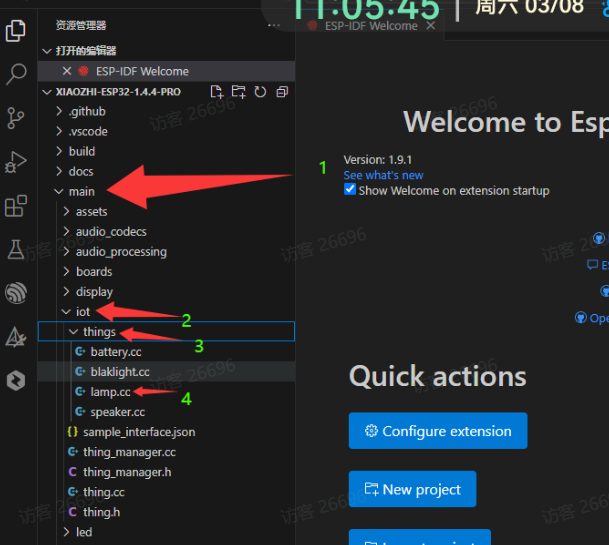This screenshot has height=545, width=609.
Task: Expand the display folder
Action: 66,291
